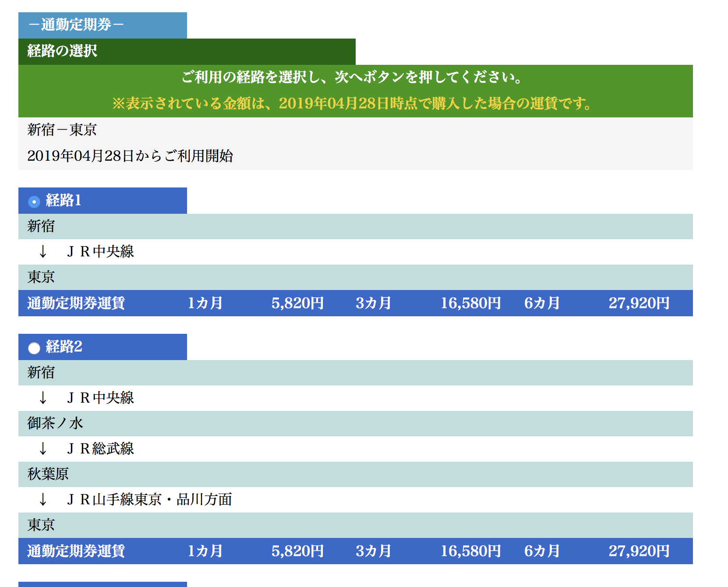Click 秋葉原 station row
728x587 pixels.
(48, 474)
